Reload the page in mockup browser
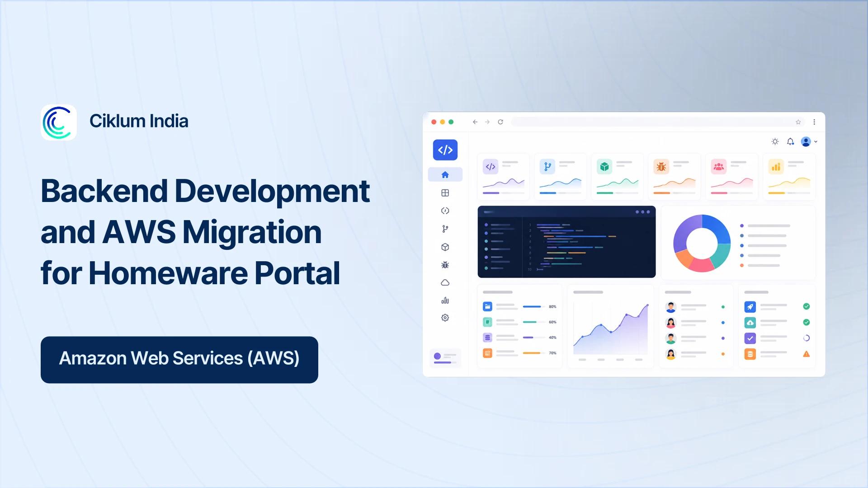The width and height of the screenshot is (868, 488). click(x=500, y=122)
